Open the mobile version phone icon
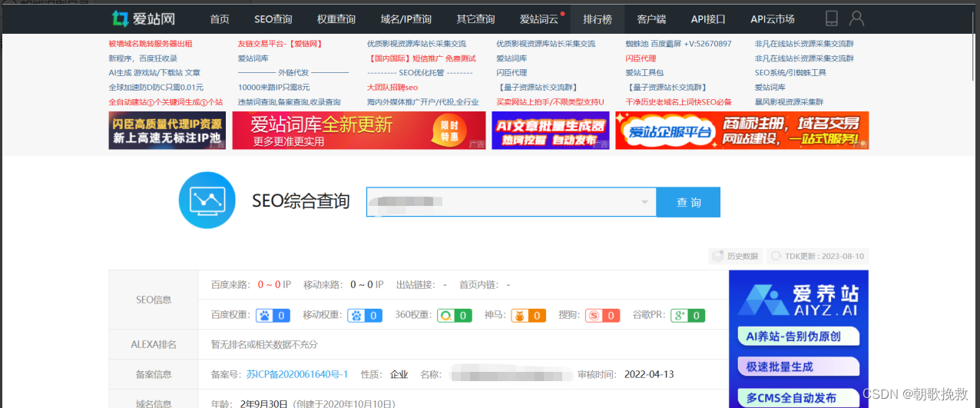 pos(831,18)
